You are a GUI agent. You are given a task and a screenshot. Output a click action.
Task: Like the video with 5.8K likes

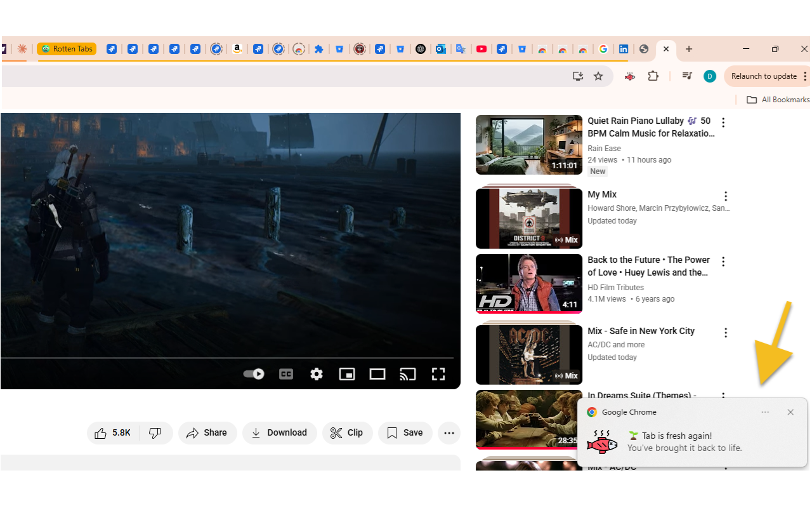click(113, 433)
